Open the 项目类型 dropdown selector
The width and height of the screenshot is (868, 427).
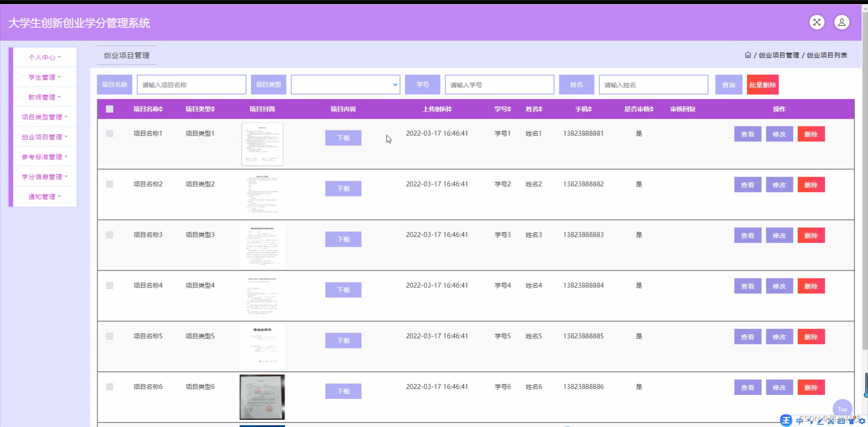click(x=345, y=84)
